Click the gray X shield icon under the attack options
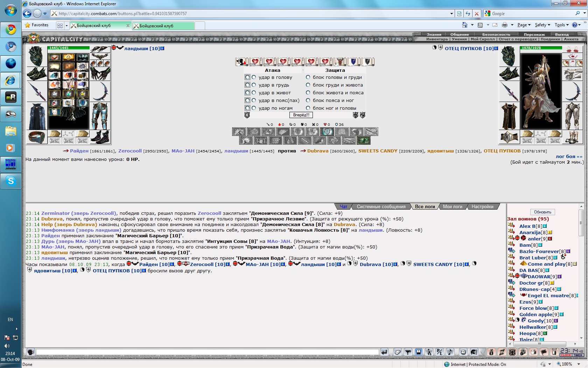Image resolution: width=588 pixels, height=368 pixels. click(247, 115)
